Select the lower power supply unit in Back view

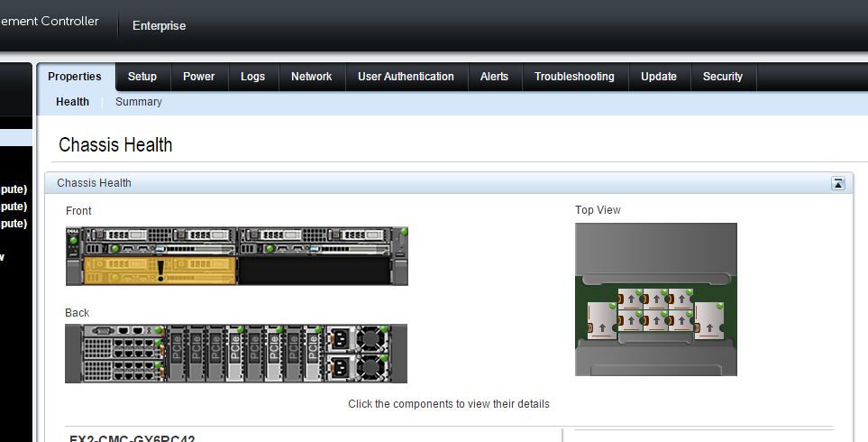point(358,368)
